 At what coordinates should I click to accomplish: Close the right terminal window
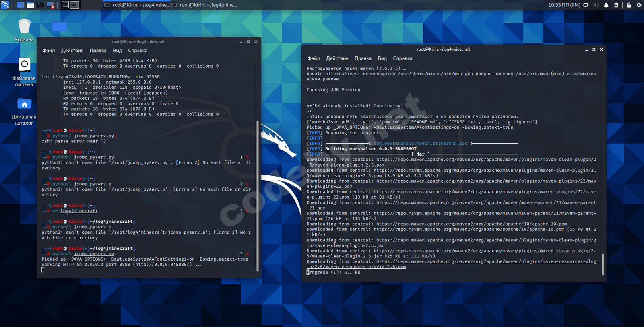point(601,49)
